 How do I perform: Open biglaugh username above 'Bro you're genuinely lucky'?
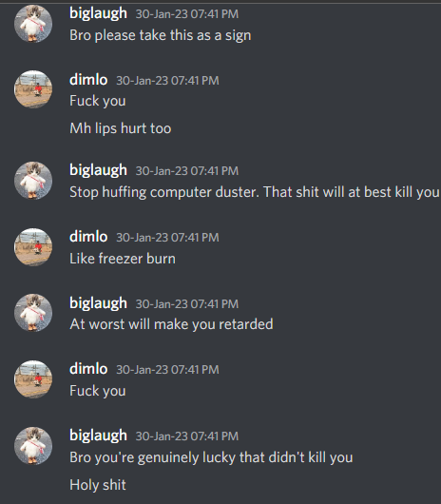point(98,436)
